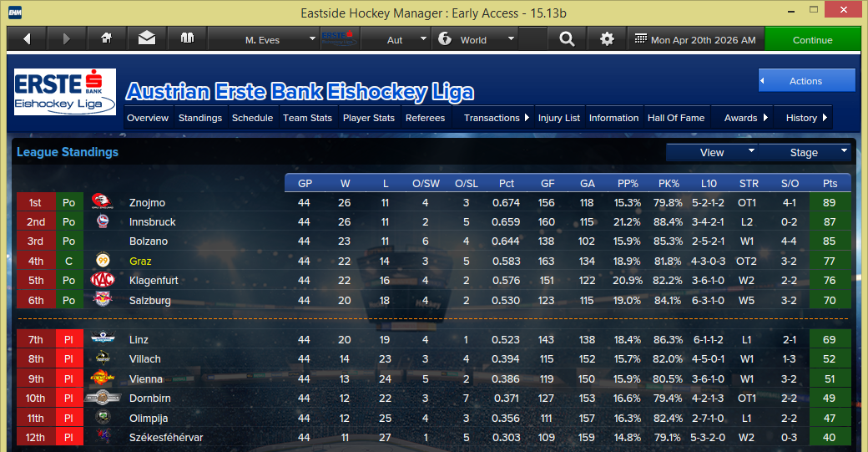Expand the History submenu
Viewport: 868px width, 452px height.
pos(803,118)
